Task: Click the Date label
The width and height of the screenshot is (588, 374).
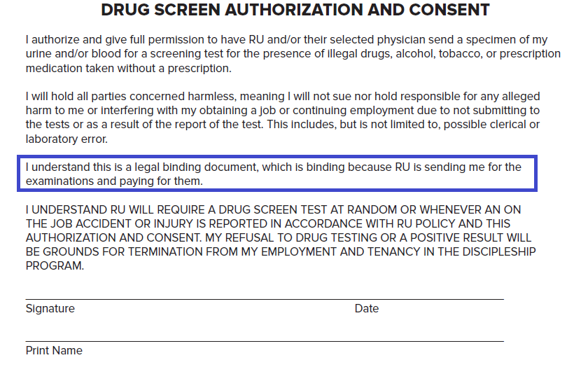Action: coord(366,308)
